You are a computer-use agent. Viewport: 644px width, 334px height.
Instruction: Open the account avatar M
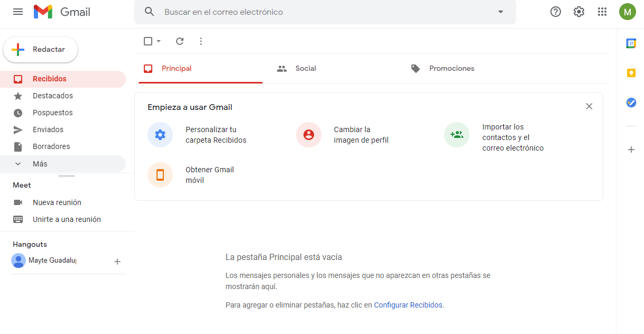[628, 12]
